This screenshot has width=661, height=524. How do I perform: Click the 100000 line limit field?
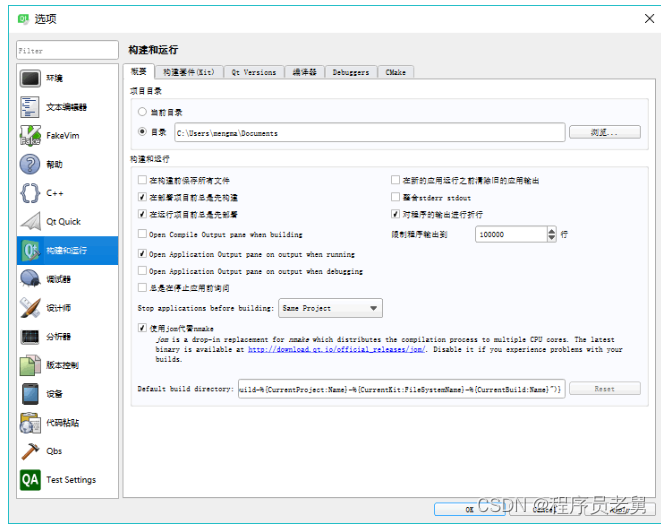pyautogui.click(x=511, y=234)
